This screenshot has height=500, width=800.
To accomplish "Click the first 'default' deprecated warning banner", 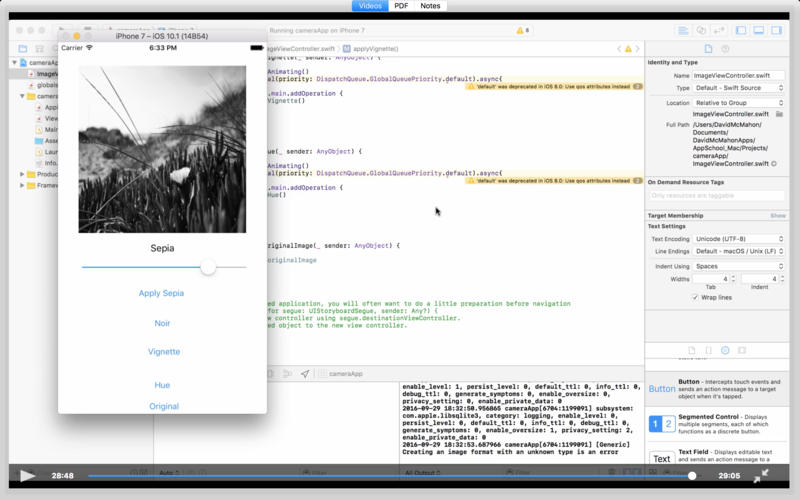I will point(554,87).
